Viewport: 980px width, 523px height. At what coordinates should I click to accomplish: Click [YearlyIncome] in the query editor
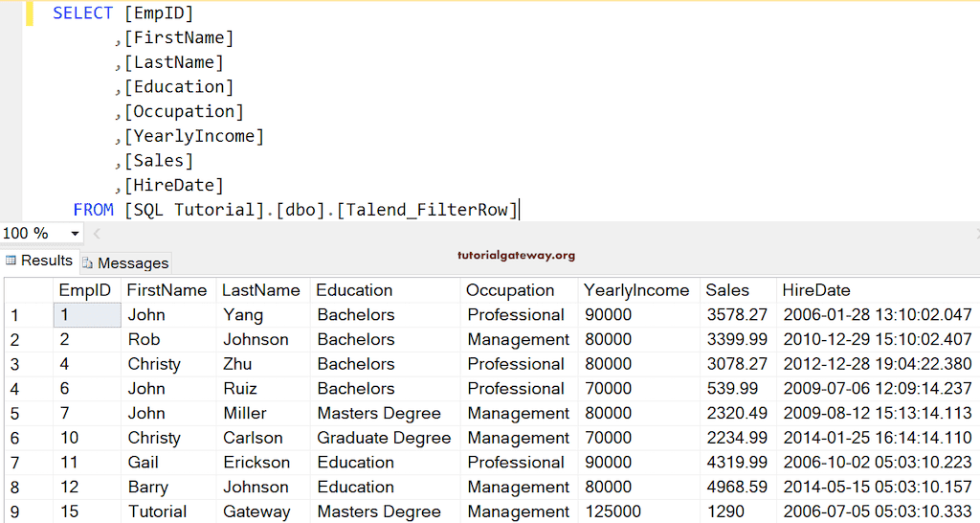pyautogui.click(x=193, y=136)
